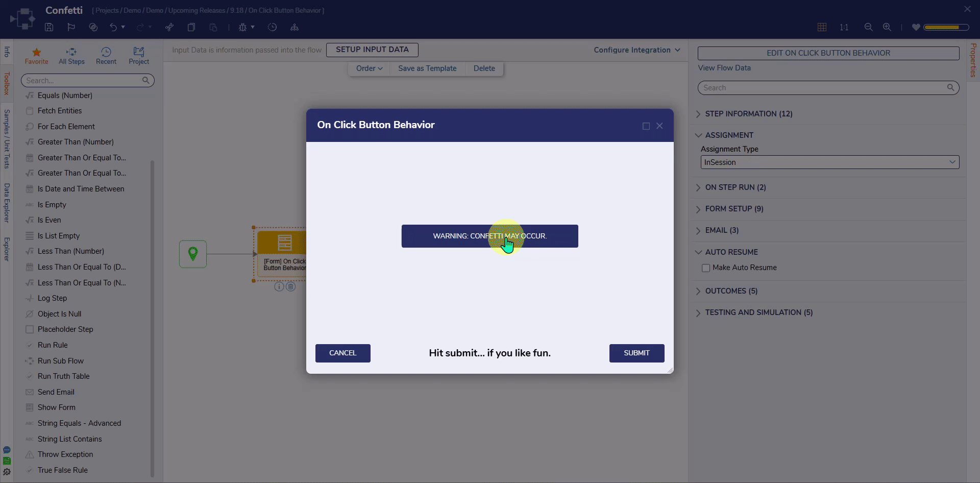980x483 pixels.
Task: Click Warning: Confetti May Occur button
Action: point(490,236)
